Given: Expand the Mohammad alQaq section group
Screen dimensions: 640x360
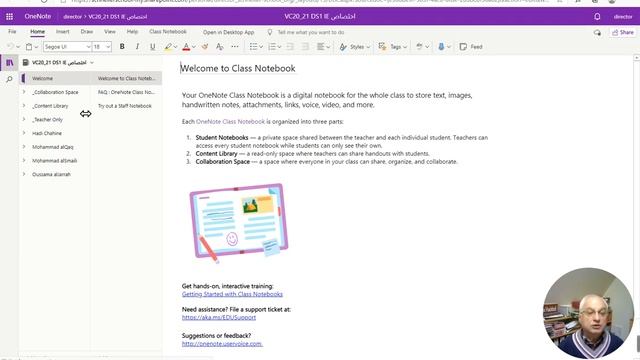Looking at the screenshot, I should (24, 147).
